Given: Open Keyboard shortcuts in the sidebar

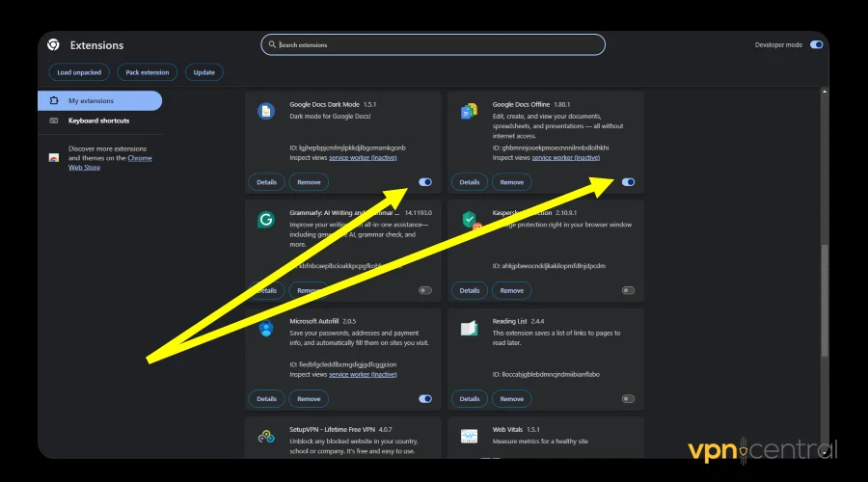Looking at the screenshot, I should (98, 120).
